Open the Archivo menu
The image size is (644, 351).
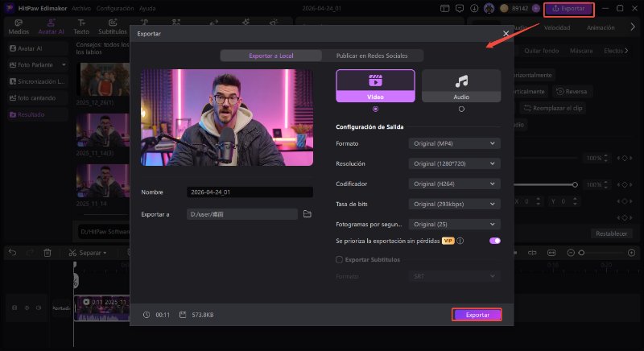[x=81, y=8]
